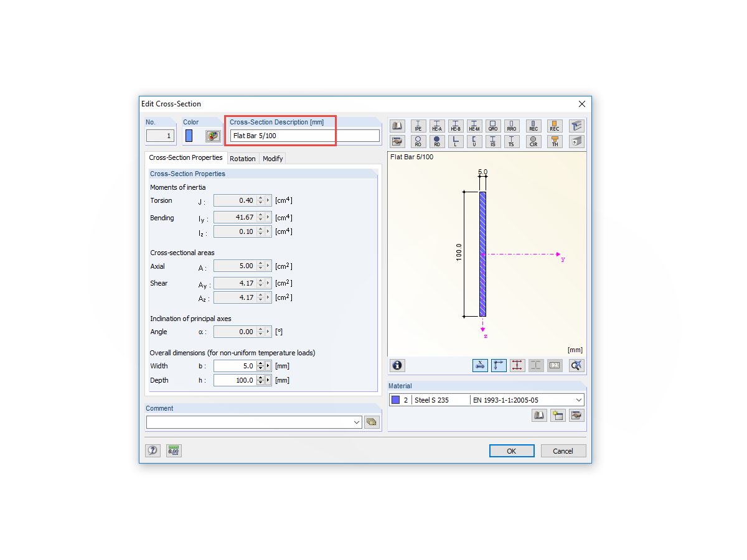Click the TH tee-head section icon
This screenshot has width=747, height=560.
[x=555, y=141]
